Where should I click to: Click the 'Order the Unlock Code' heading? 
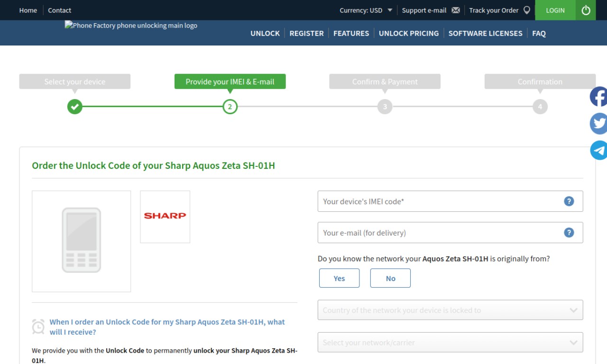[x=153, y=165]
